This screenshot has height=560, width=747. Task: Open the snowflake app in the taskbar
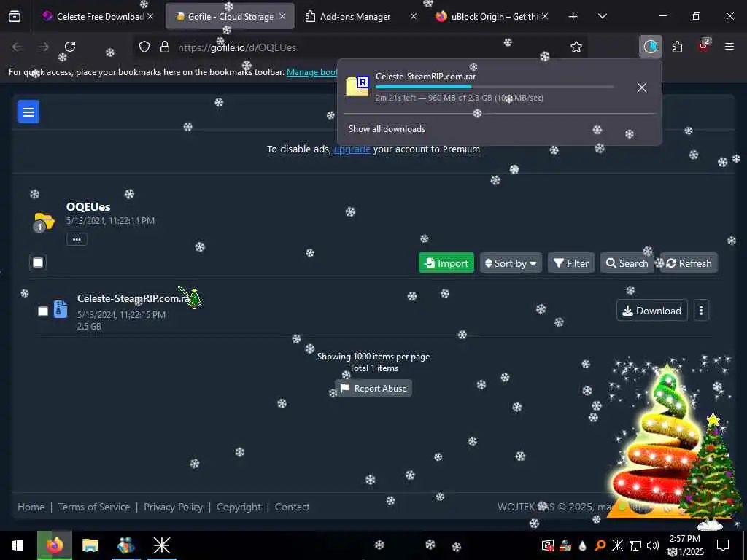pos(161,545)
